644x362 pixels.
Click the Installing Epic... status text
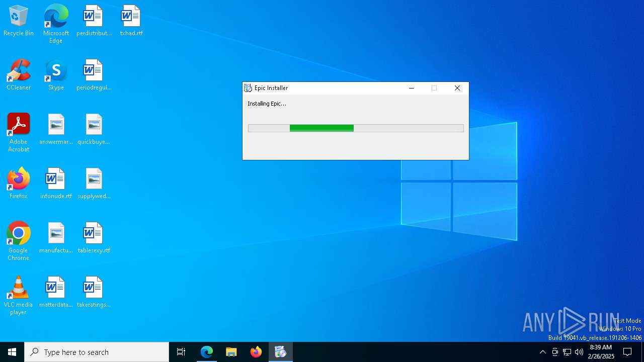pyautogui.click(x=267, y=104)
